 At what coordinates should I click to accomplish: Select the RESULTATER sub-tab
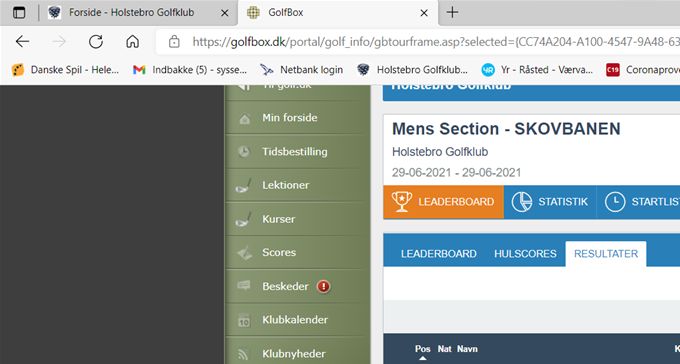(x=606, y=254)
